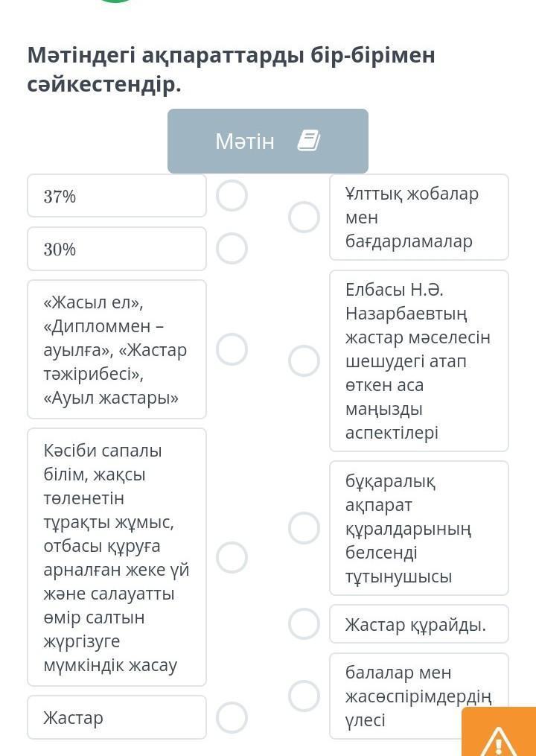The image size is (536, 756).
Task: Click the book icon on Мәтін button
Action: (308, 142)
